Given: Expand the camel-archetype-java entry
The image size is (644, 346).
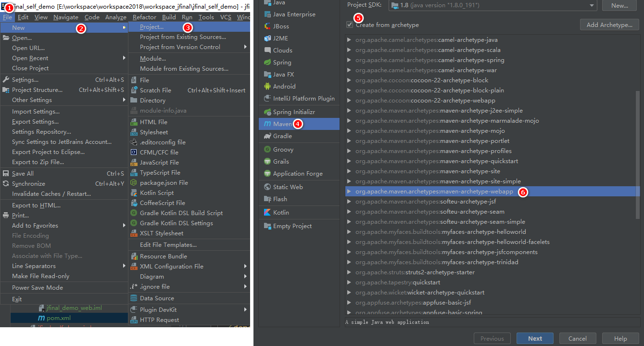Looking at the screenshot, I should [349, 40].
